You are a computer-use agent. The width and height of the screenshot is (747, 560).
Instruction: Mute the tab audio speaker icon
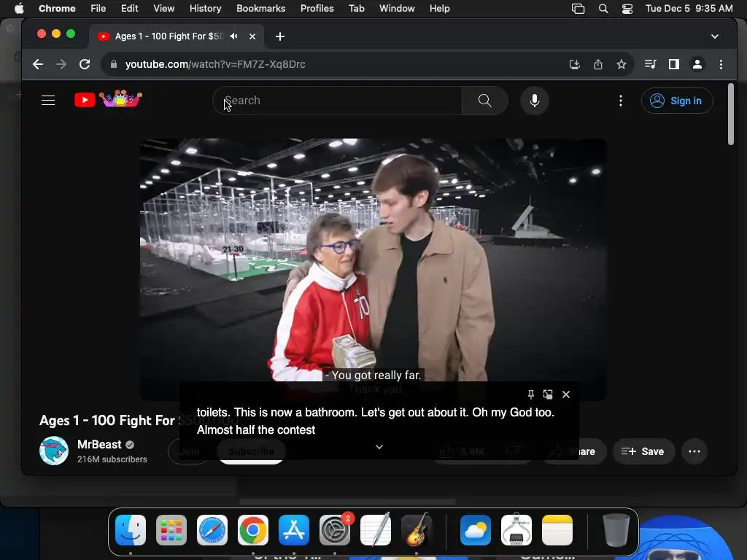pyautogui.click(x=234, y=36)
